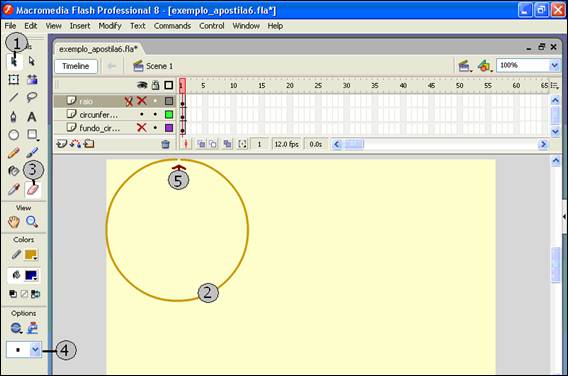Select the circunfer... layer name
The width and height of the screenshot is (568, 376).
99,115
